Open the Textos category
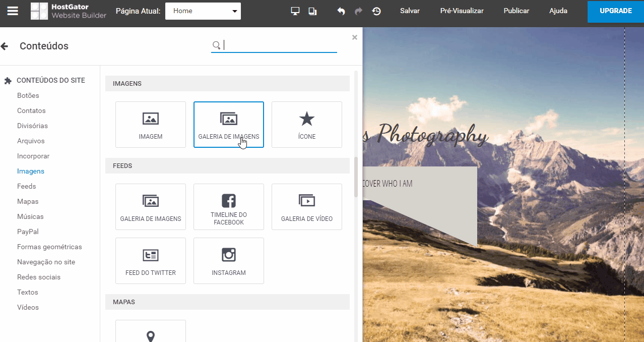The image size is (644, 342). pos(28,292)
